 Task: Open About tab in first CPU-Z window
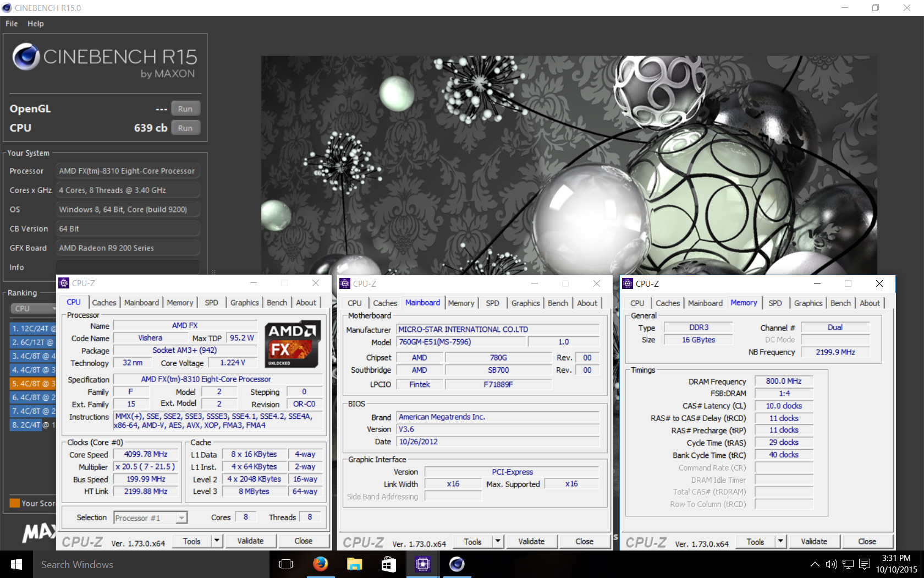(306, 303)
